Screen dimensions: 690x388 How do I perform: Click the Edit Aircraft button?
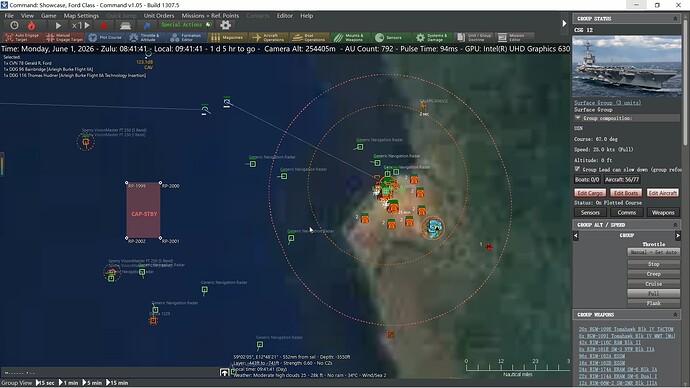(663, 193)
